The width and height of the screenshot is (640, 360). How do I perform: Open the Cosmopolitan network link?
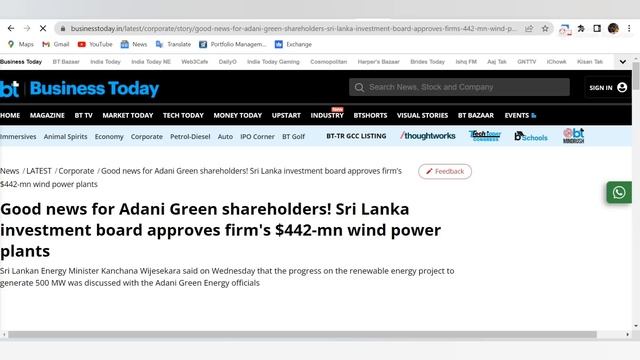tap(329, 62)
